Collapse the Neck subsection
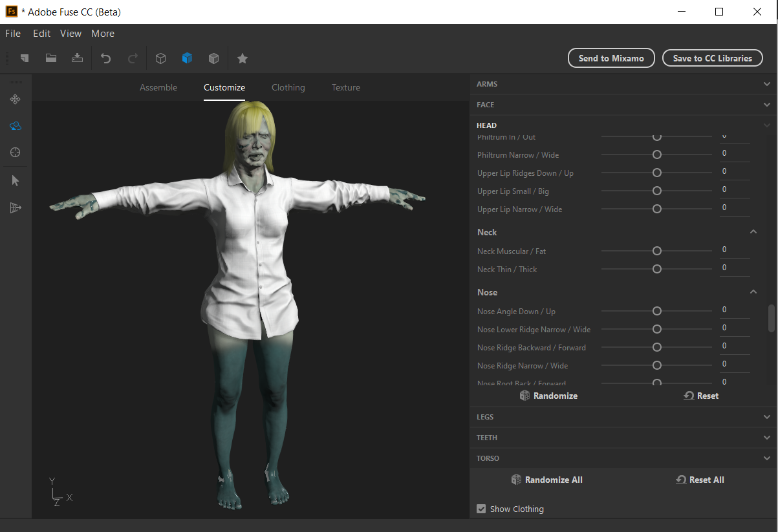The width and height of the screenshot is (778, 532). (753, 232)
